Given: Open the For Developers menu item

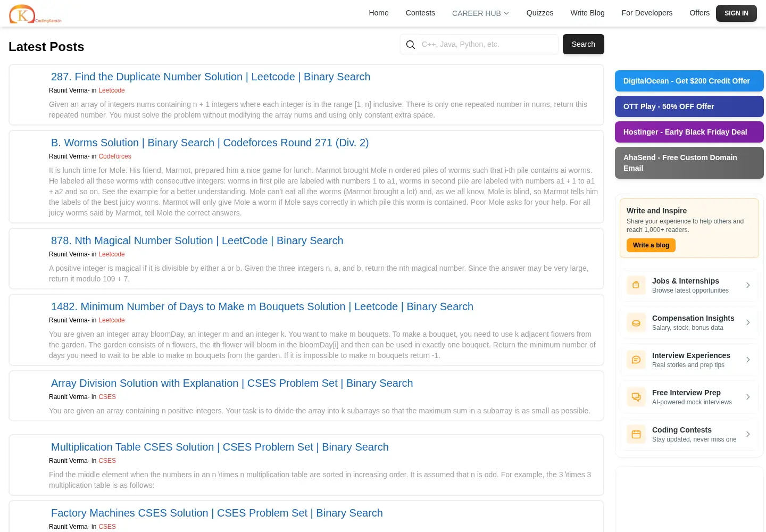Looking at the screenshot, I should [x=647, y=13].
